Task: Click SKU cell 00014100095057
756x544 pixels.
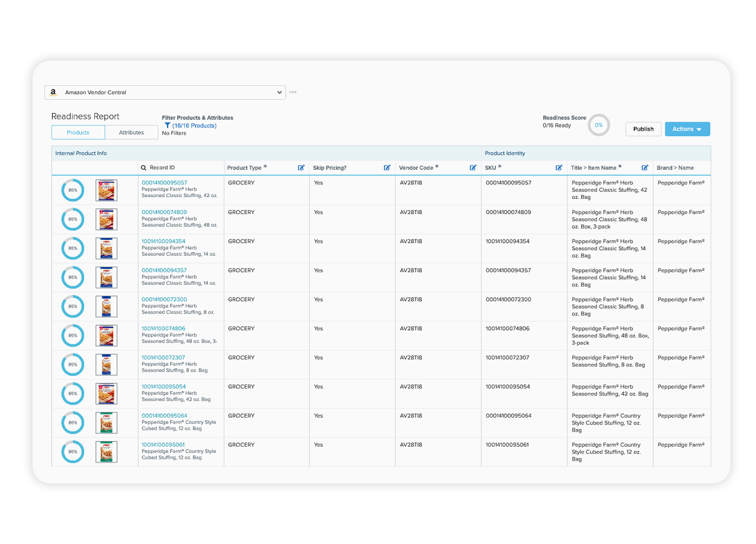Action: 509,183
